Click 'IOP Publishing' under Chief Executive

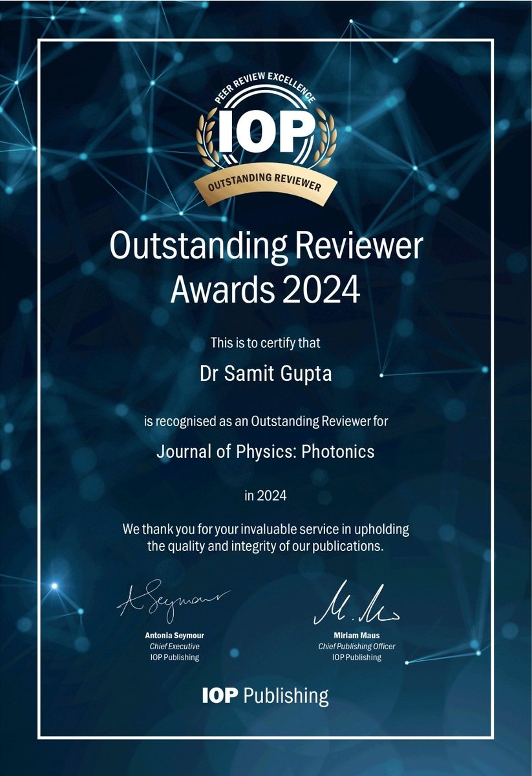pyautogui.click(x=174, y=657)
